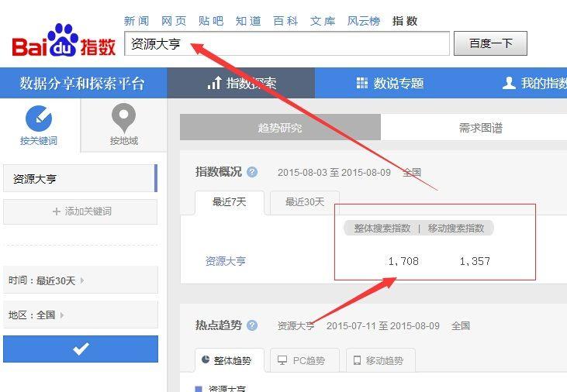Image resolution: width=567 pixels, height=392 pixels.
Task: Switch to the 趋势研究 tab
Action: pyautogui.click(x=280, y=127)
